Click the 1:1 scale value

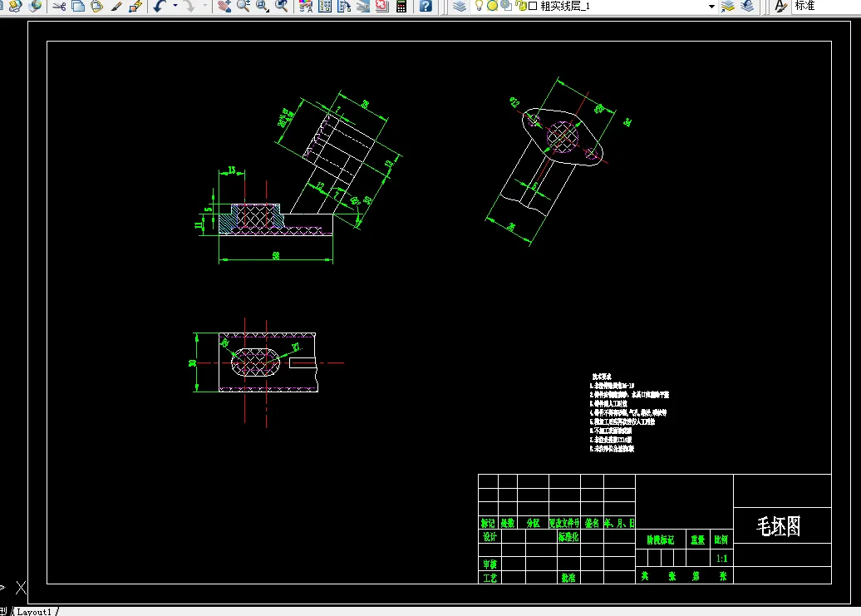721,559
